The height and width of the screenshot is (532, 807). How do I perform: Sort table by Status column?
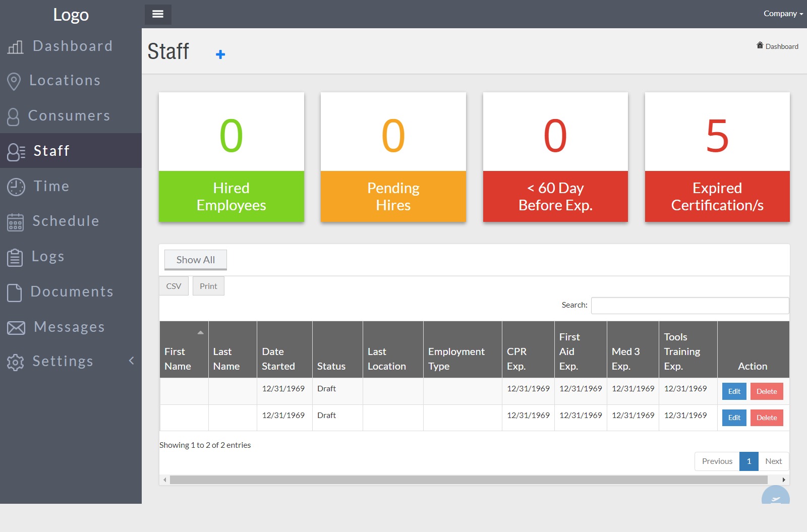pyautogui.click(x=337, y=349)
